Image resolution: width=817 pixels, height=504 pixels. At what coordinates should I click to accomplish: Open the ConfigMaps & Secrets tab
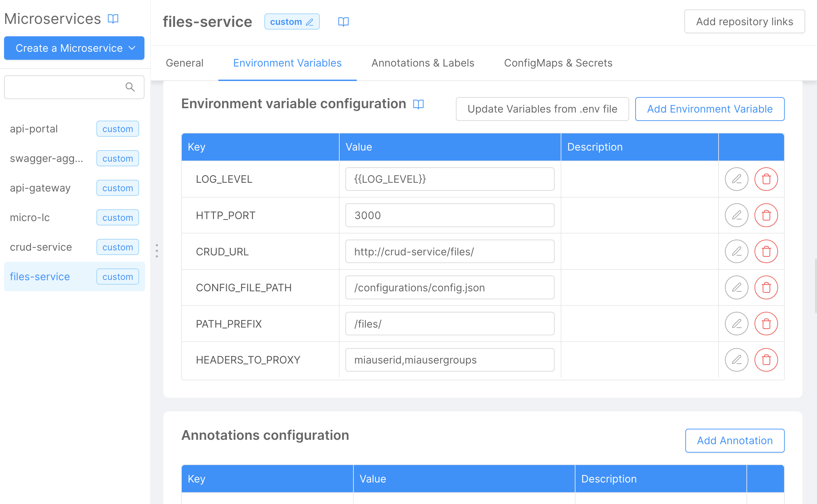[558, 63]
